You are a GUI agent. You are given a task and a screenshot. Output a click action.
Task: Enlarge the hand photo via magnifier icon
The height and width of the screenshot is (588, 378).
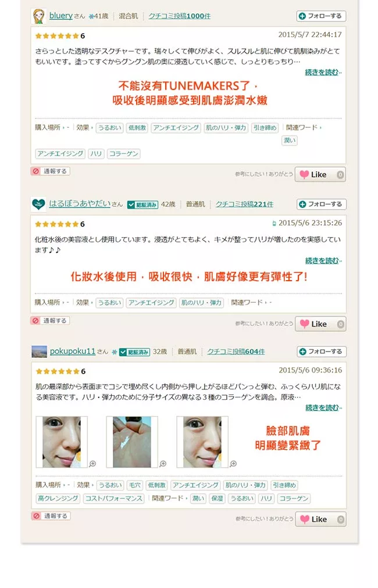point(163,464)
